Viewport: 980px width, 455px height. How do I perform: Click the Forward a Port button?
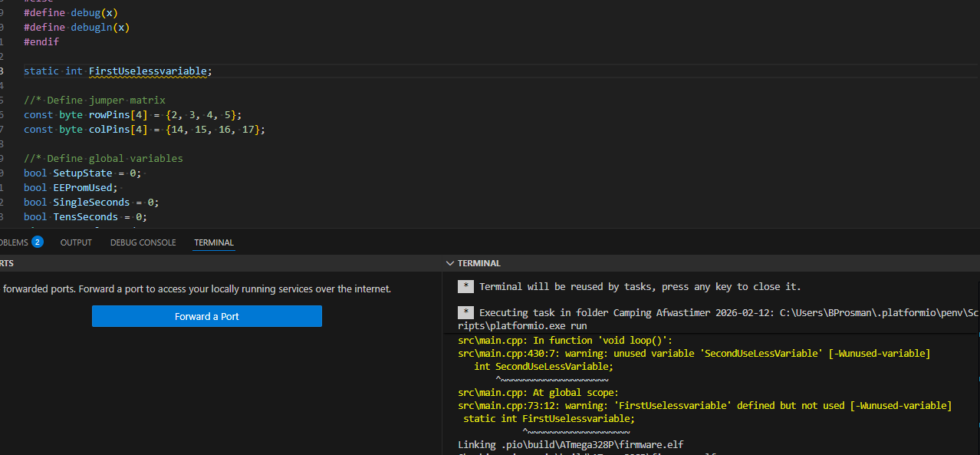(207, 316)
